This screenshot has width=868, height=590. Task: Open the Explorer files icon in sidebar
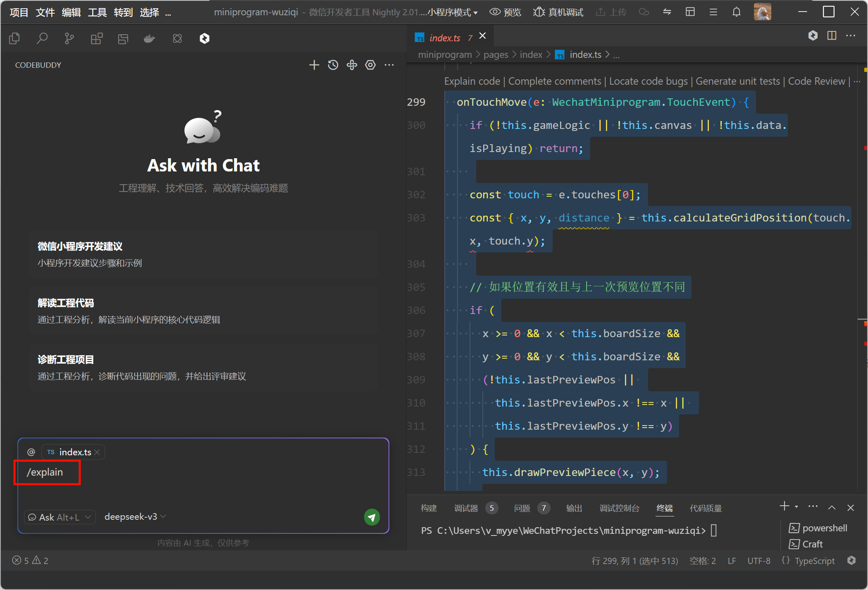pyautogui.click(x=14, y=38)
